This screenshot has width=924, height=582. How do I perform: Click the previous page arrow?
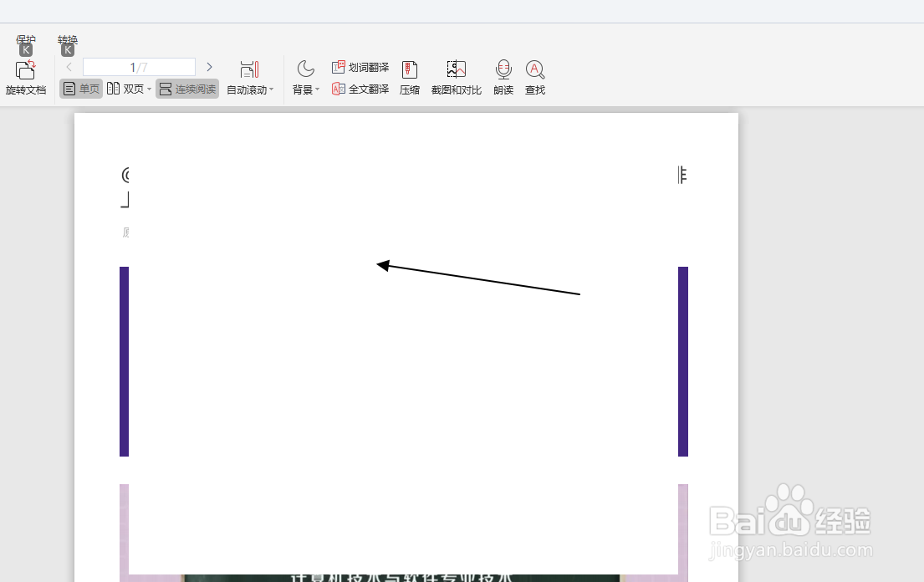point(68,66)
